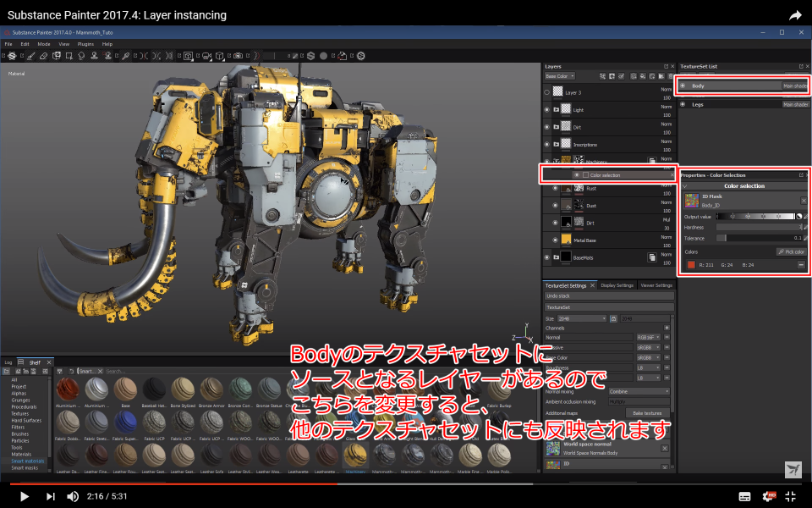The image size is (812, 508).
Task: Collapse the Color selection properties section
Action: (x=684, y=186)
